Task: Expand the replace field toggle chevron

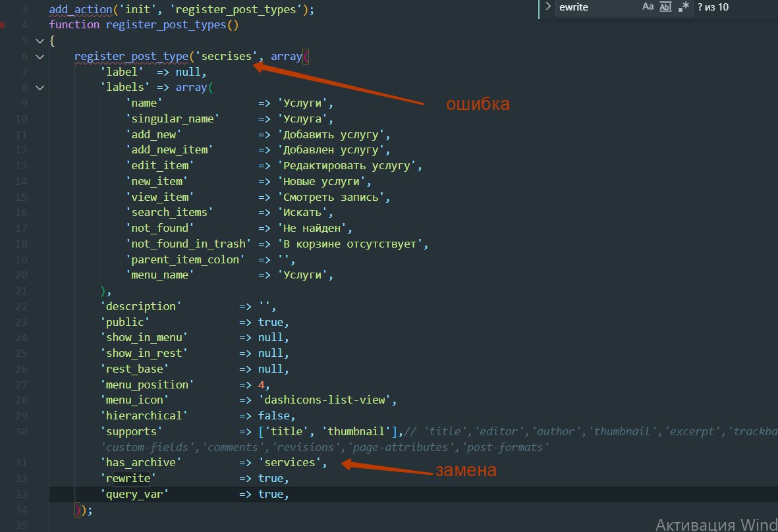Action: pos(548,7)
